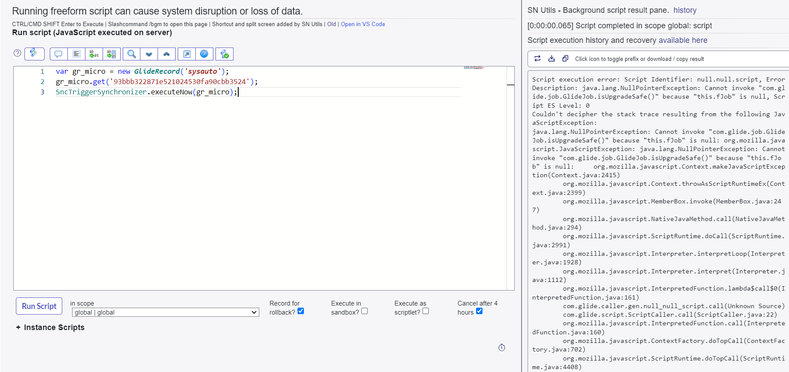This screenshot has height=372, width=789.
Task: Enable Execute in sandbox checkbox
Action: point(364,311)
